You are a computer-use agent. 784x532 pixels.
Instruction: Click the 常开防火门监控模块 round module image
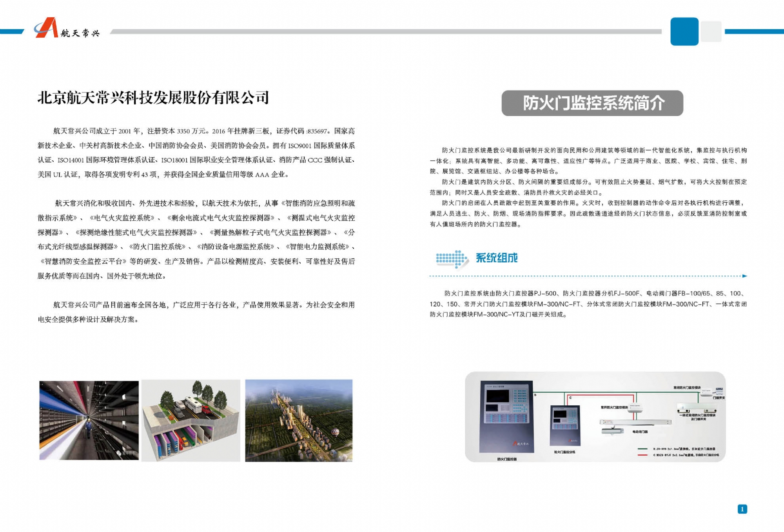pyautogui.click(x=635, y=408)
